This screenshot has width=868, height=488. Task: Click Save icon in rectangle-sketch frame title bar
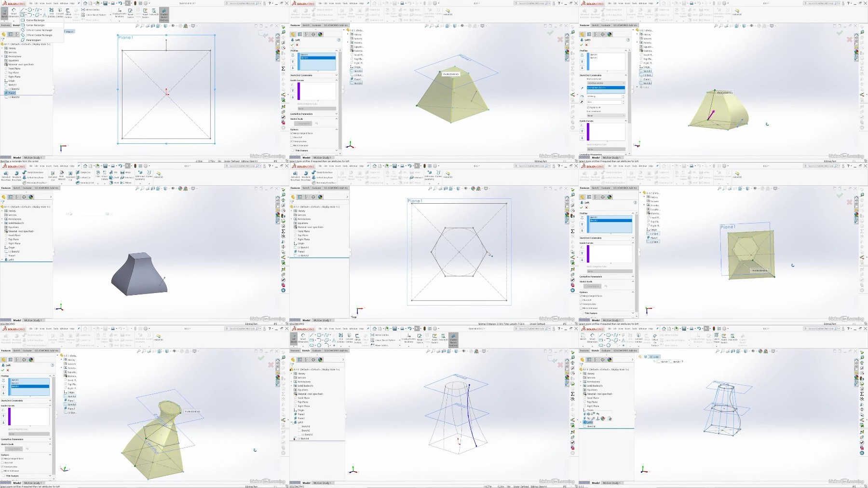click(x=105, y=3)
